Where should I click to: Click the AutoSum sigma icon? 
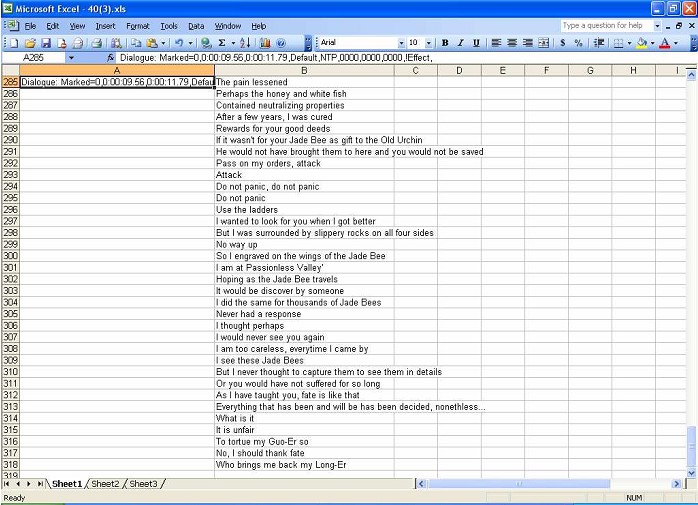[222, 43]
